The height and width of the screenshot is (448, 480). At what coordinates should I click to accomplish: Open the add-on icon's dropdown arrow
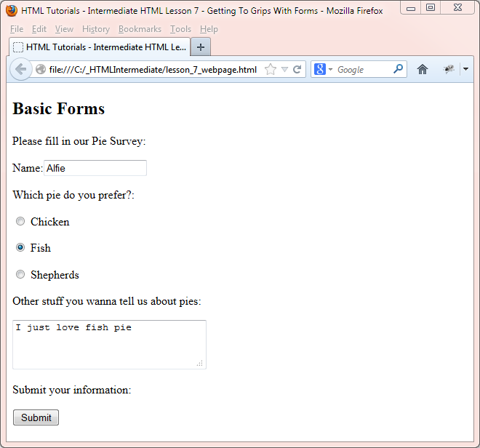coord(465,69)
